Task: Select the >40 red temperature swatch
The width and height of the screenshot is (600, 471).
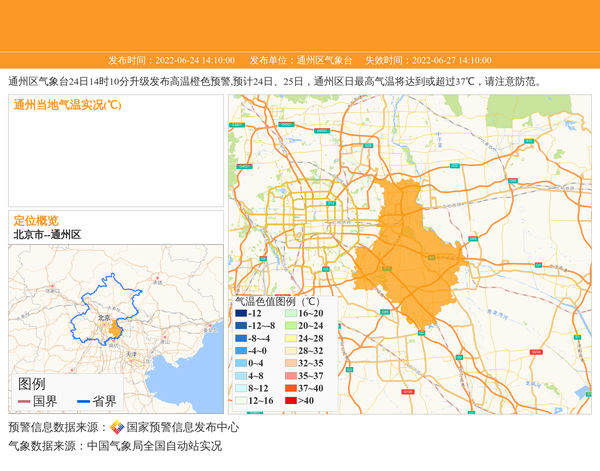Action: 290,401
